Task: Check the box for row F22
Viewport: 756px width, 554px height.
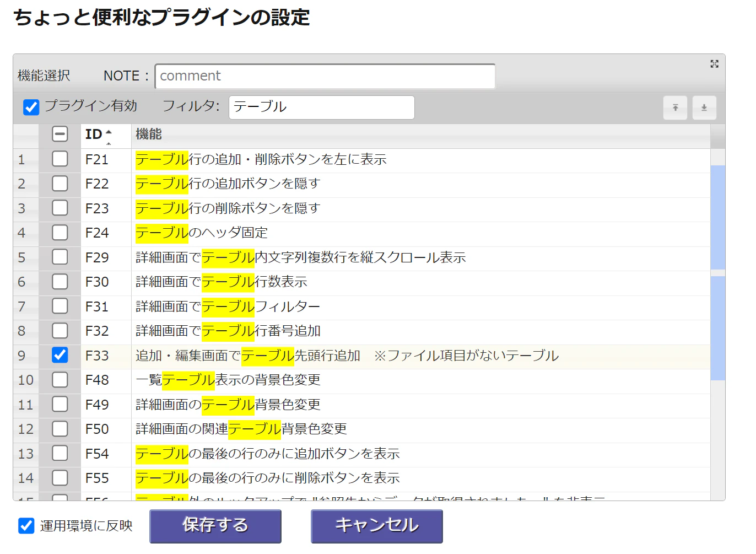Action: [60, 184]
